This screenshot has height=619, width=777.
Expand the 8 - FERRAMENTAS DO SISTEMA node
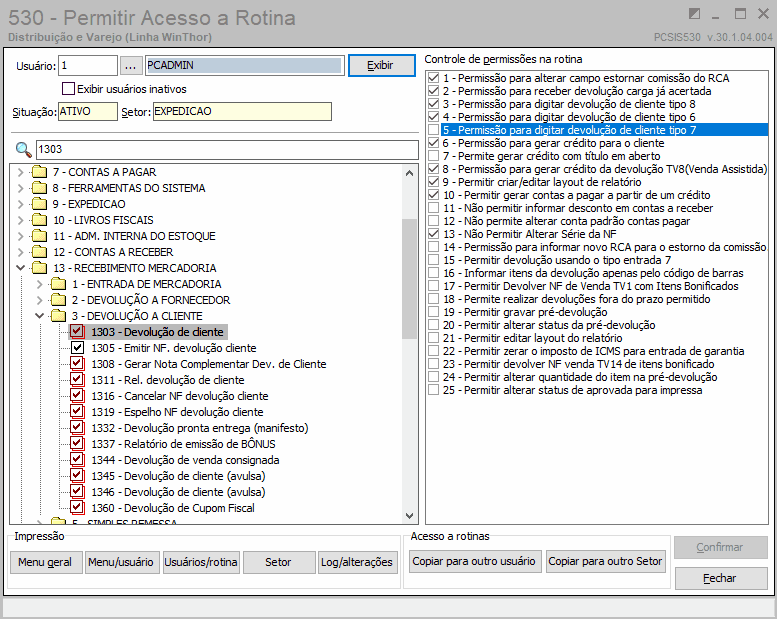[x=20, y=188]
